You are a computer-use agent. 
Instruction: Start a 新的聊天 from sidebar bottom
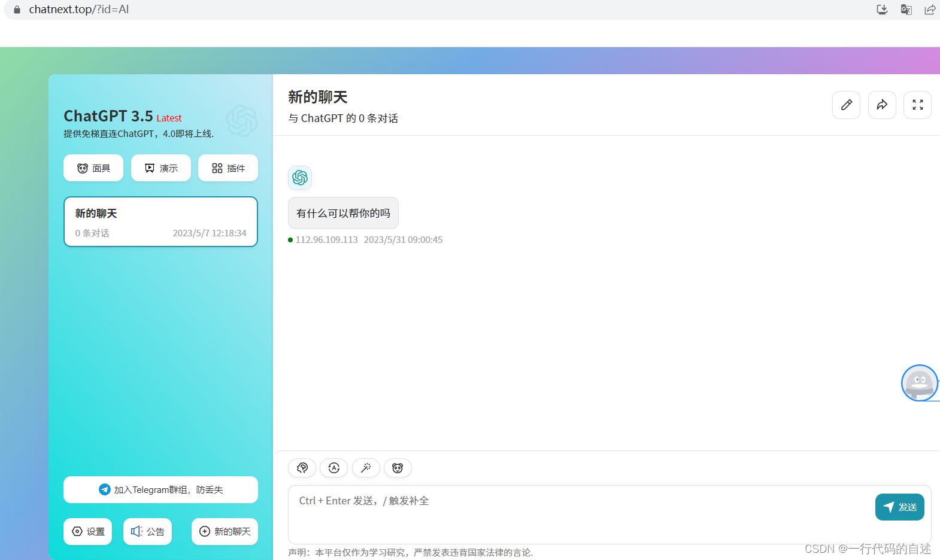[x=225, y=531]
